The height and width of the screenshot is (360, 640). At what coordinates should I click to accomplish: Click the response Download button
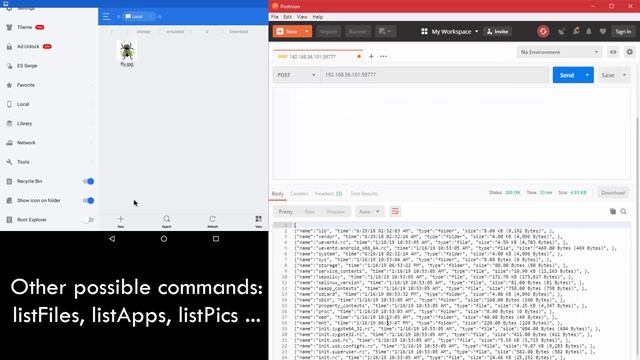point(613,193)
